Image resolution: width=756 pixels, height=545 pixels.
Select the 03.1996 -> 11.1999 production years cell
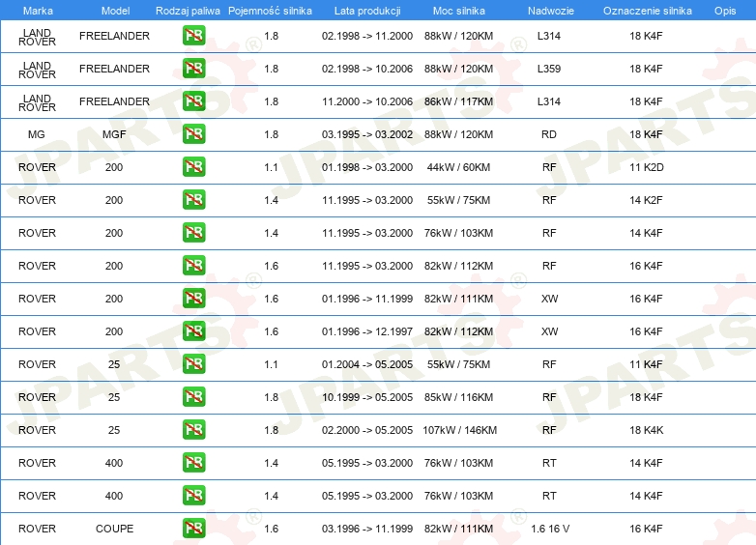click(x=367, y=529)
